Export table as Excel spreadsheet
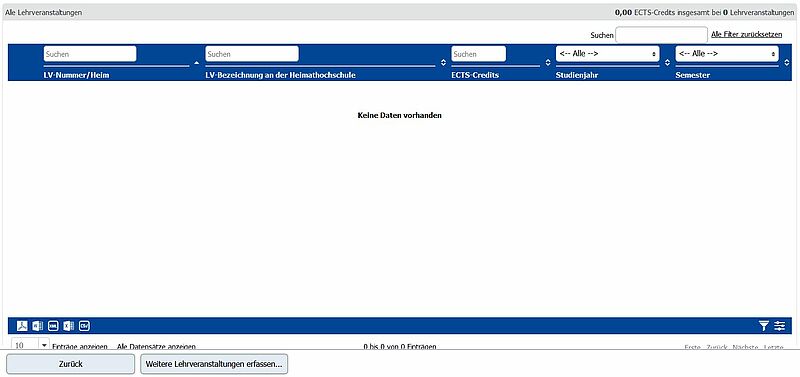 click(x=69, y=326)
